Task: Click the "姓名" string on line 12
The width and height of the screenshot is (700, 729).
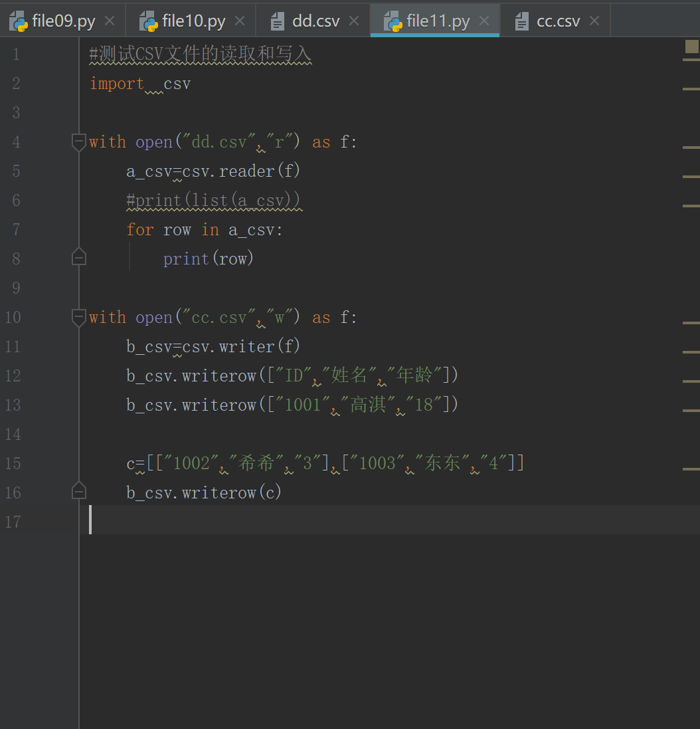Action: 349,375
